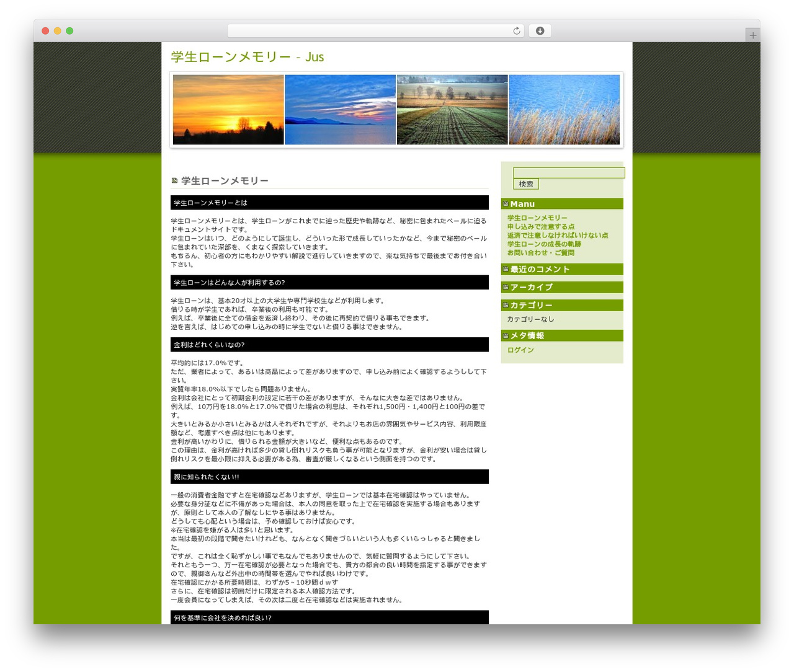This screenshot has width=794, height=672.
Task: Click the 金利はどれくらいなの? section heading
Action: pos(329,345)
